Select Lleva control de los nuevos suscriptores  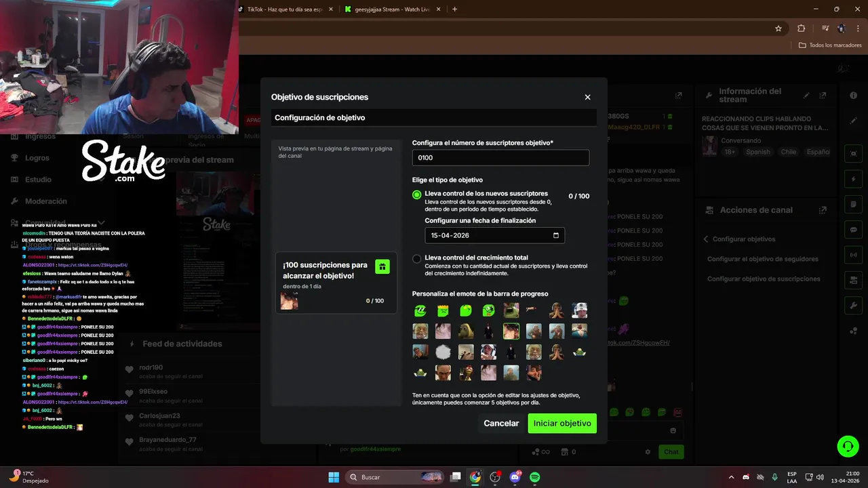[x=417, y=195]
